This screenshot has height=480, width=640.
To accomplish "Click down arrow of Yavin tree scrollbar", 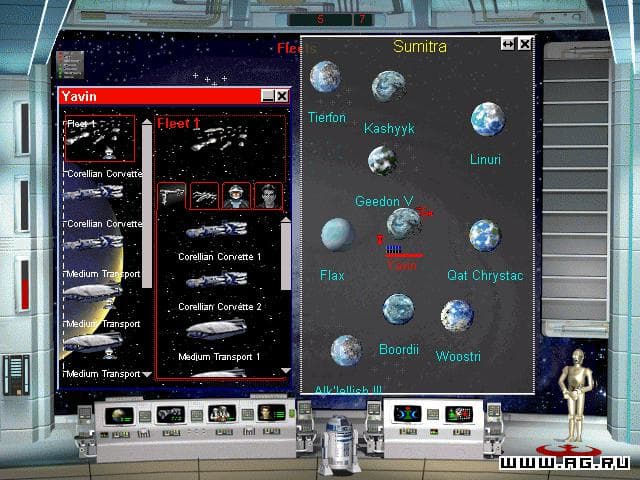I will [147, 374].
